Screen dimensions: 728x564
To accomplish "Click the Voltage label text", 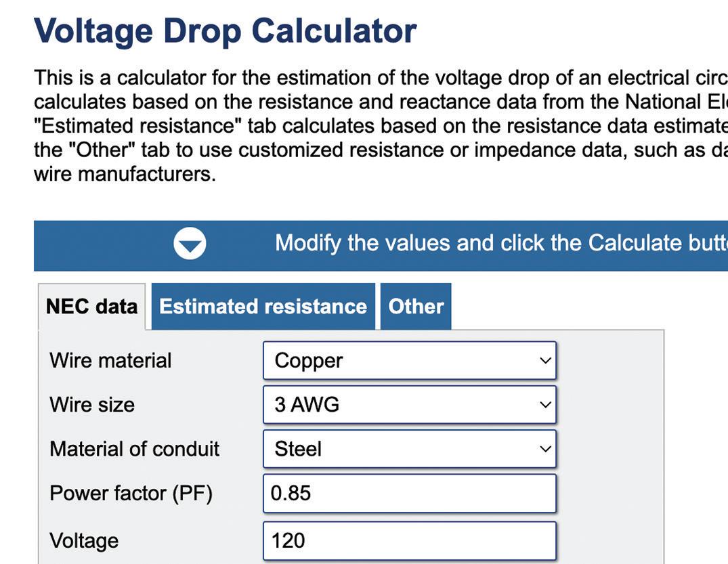I will click(x=84, y=540).
